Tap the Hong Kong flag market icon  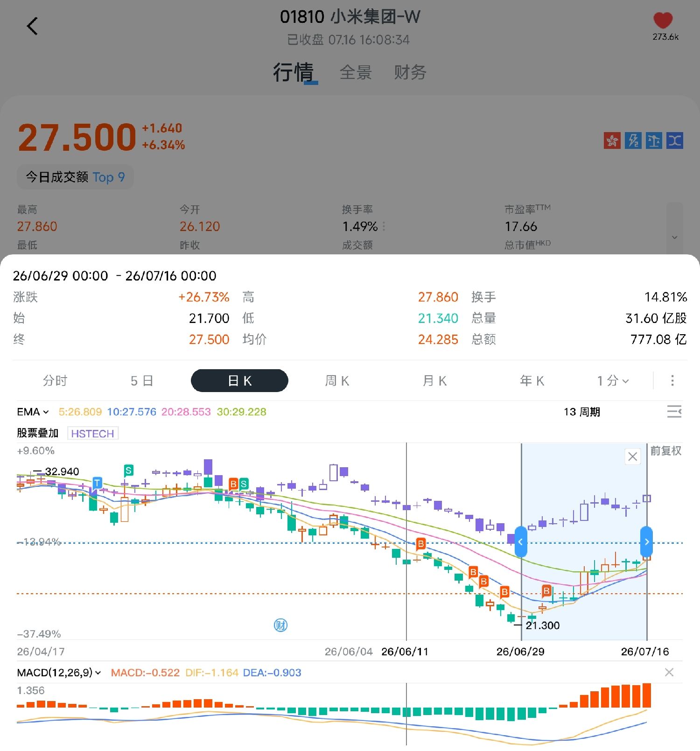[612, 140]
